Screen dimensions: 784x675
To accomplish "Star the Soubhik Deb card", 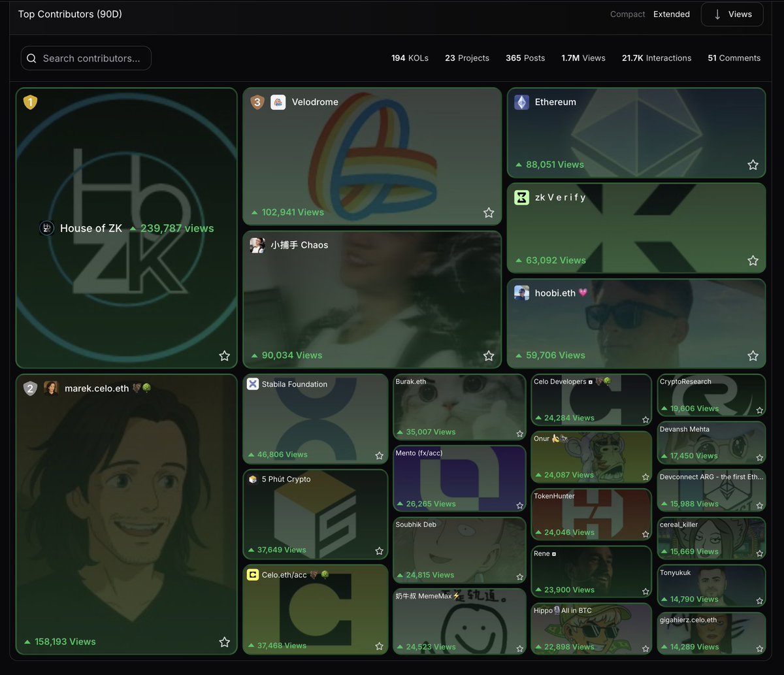I will (520, 576).
